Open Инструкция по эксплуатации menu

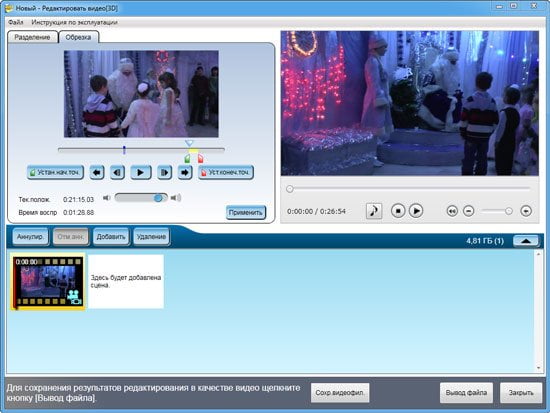click(74, 22)
